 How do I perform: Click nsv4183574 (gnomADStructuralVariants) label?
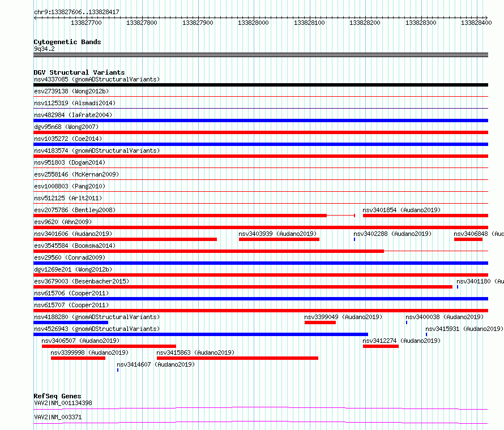click(97, 150)
